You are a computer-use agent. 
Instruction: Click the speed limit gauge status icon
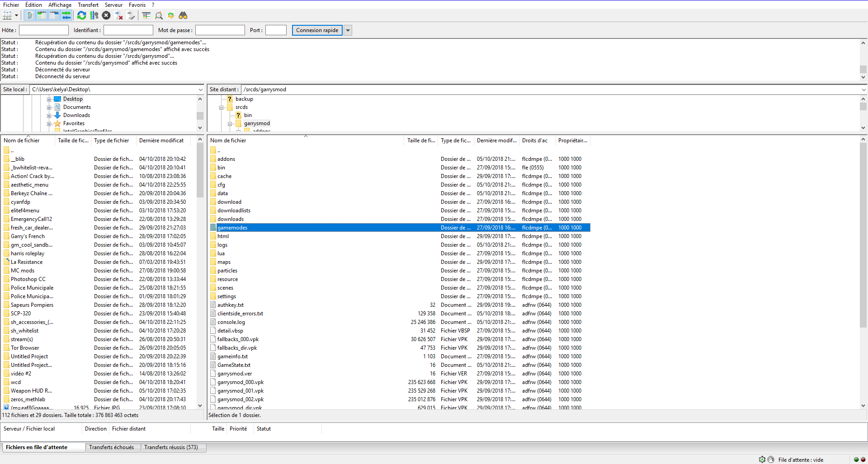click(771, 459)
